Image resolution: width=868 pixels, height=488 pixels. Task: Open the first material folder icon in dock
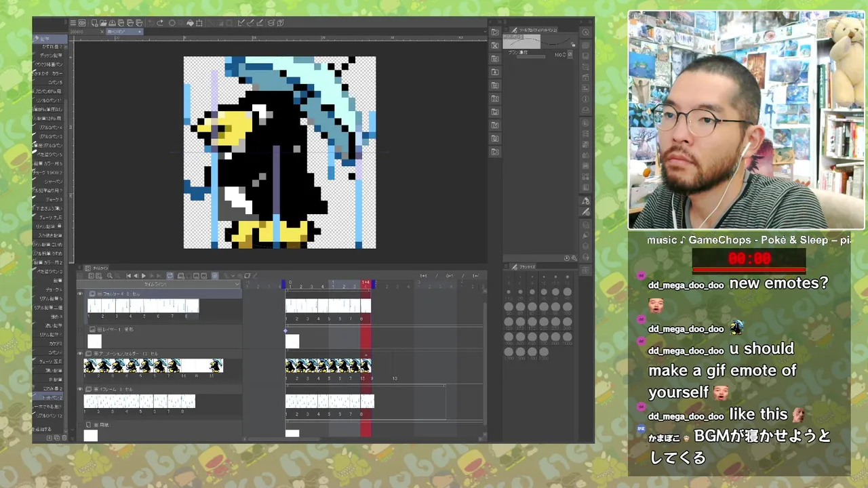(494, 32)
